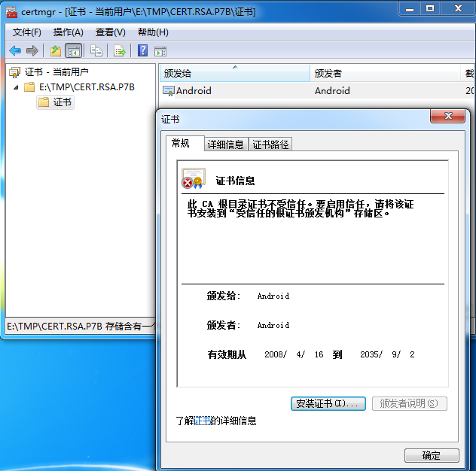Click the 颁发者 Android value in the dialog
The height and width of the screenshot is (471, 476).
click(273, 326)
